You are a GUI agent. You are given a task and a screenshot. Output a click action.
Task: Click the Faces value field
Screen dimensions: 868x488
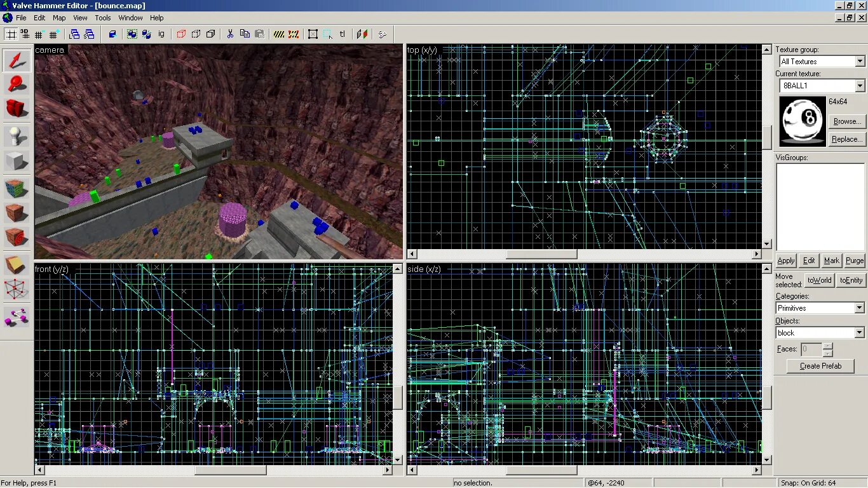coord(811,349)
